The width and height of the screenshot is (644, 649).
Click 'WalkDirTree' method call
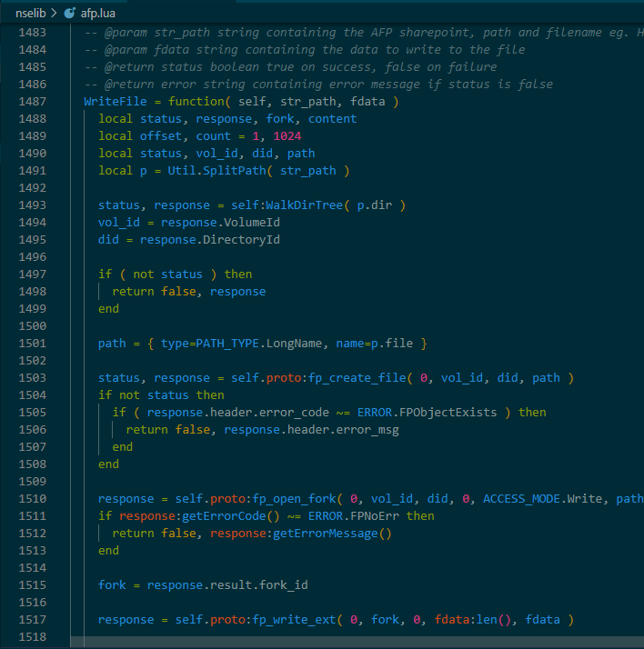pyautogui.click(x=305, y=205)
